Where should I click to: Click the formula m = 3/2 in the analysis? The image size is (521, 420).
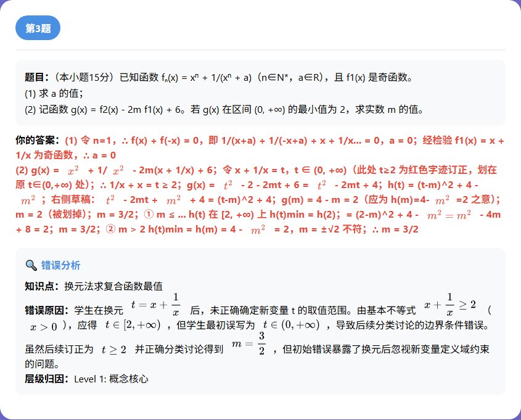coord(248,344)
